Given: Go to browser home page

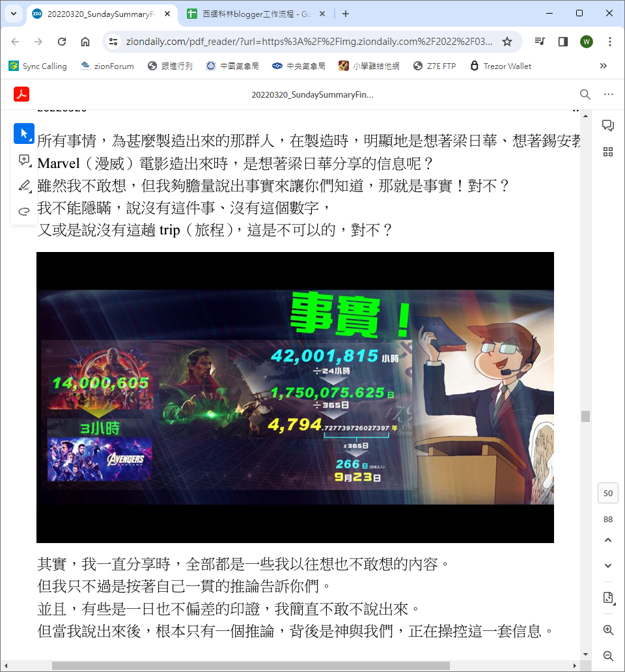Looking at the screenshot, I should coord(85,42).
